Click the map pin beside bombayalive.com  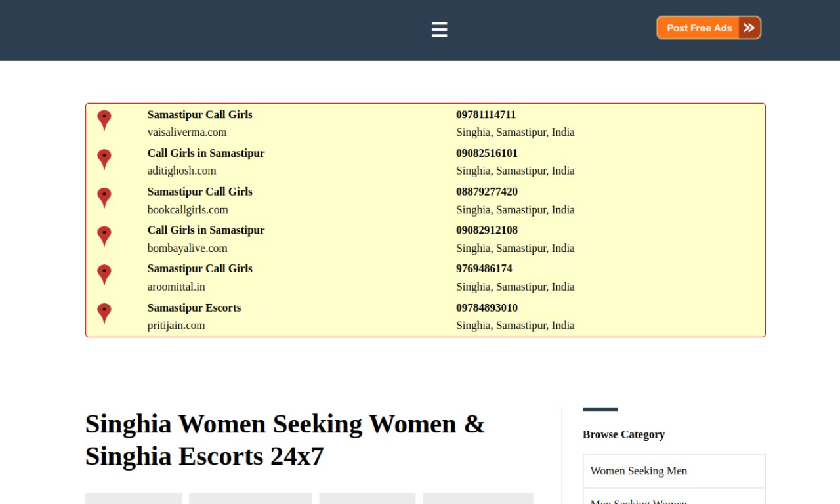104,236
